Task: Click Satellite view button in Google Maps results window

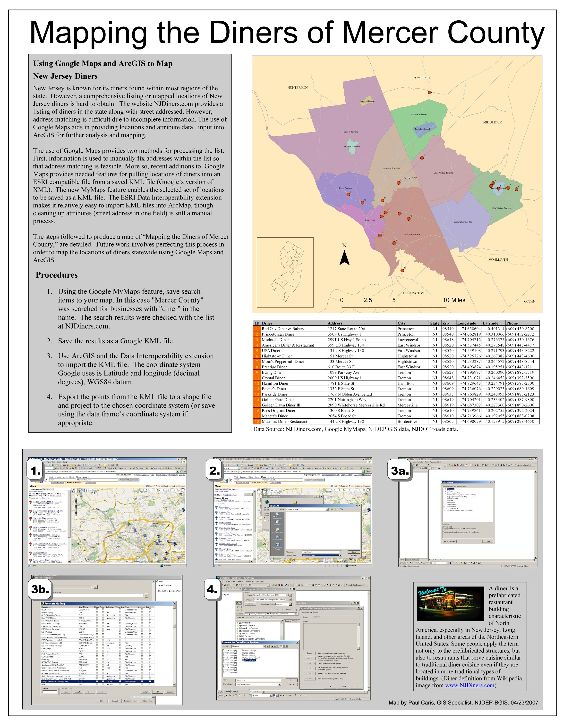Action: [169, 490]
